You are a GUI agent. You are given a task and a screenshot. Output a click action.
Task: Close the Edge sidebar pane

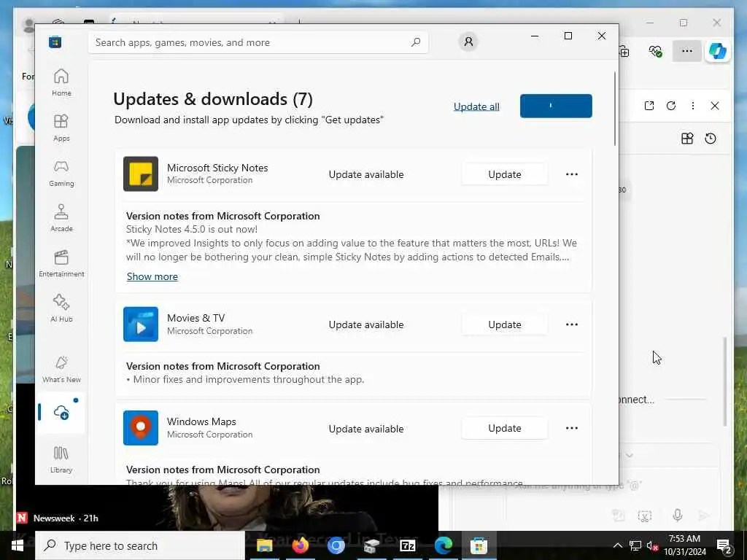pyautogui.click(x=715, y=106)
